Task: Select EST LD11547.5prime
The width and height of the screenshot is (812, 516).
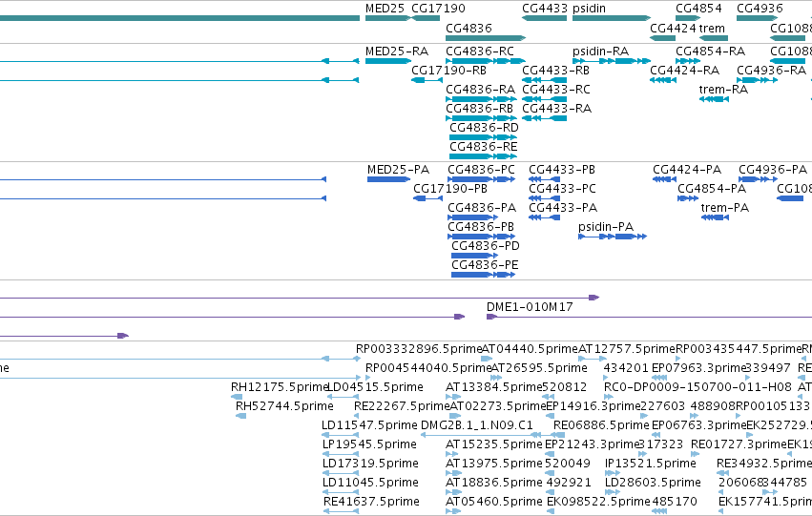Action: (341, 435)
